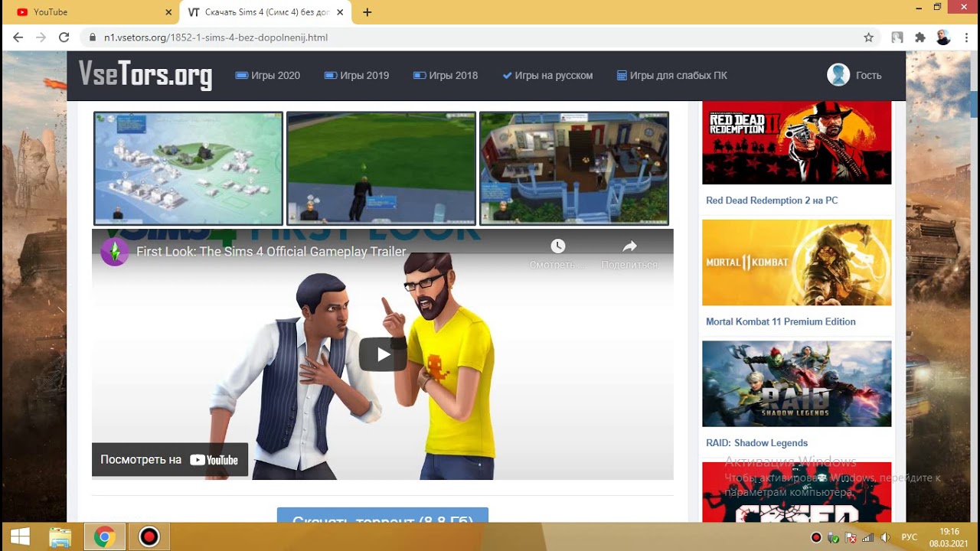Screen dimensions: 980x551
Task: Click Посмотреть на YouTube button
Action: coord(170,460)
